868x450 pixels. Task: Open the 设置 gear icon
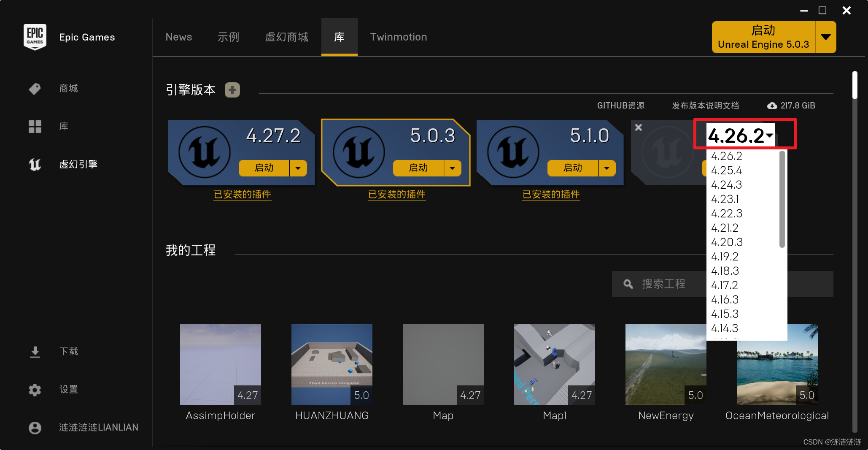coord(35,389)
